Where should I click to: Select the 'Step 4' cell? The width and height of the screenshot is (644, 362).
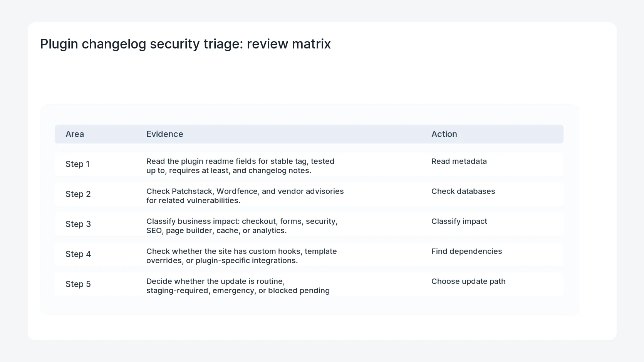[78, 254]
